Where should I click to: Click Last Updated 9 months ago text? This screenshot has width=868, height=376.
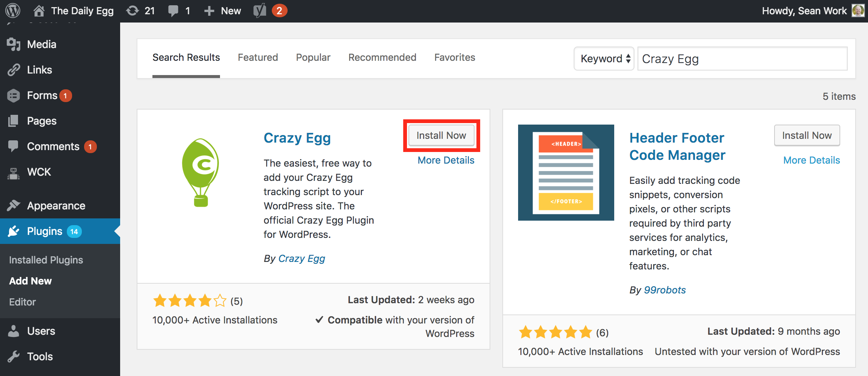[774, 331]
